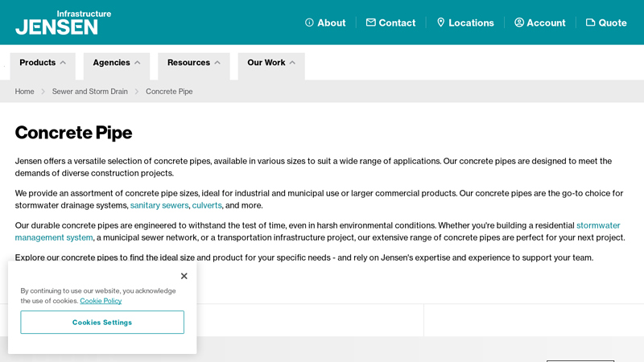Go to Home breadcrumb link
The width and height of the screenshot is (644, 362).
tap(24, 92)
